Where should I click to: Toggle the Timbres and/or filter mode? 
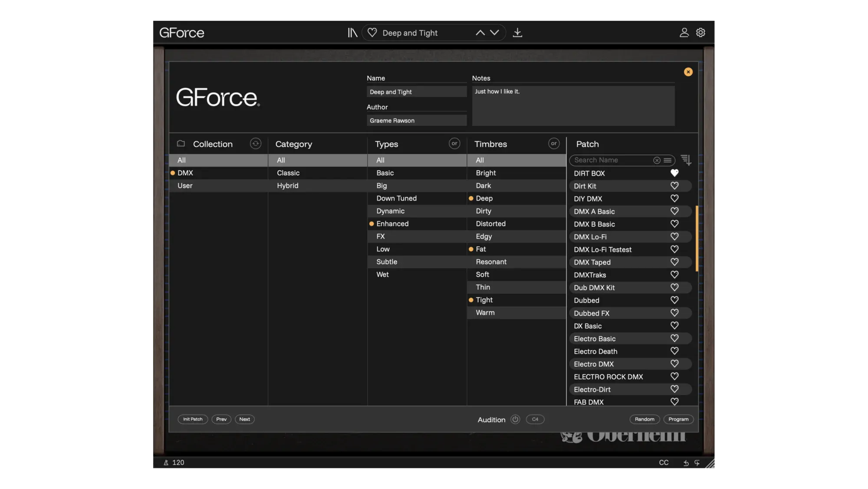point(554,143)
